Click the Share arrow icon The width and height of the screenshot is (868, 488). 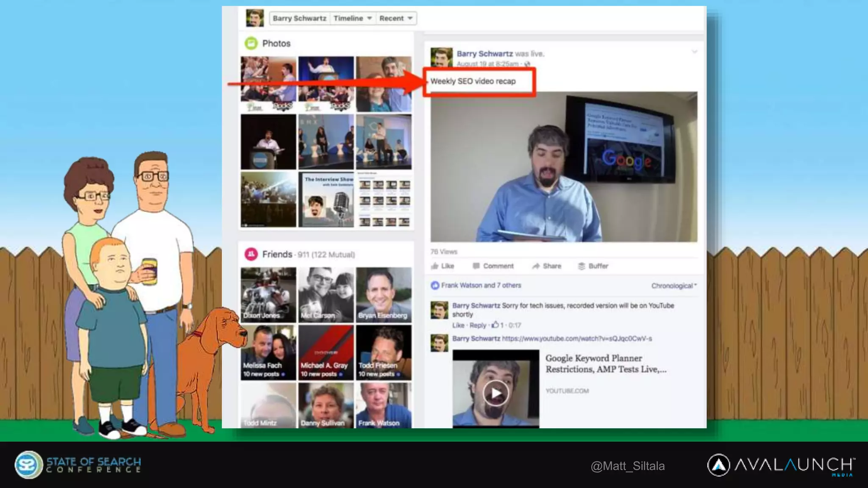pyautogui.click(x=536, y=266)
